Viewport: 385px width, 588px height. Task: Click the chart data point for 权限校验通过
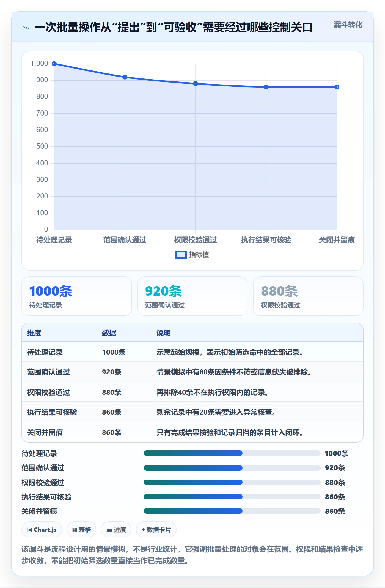[196, 84]
